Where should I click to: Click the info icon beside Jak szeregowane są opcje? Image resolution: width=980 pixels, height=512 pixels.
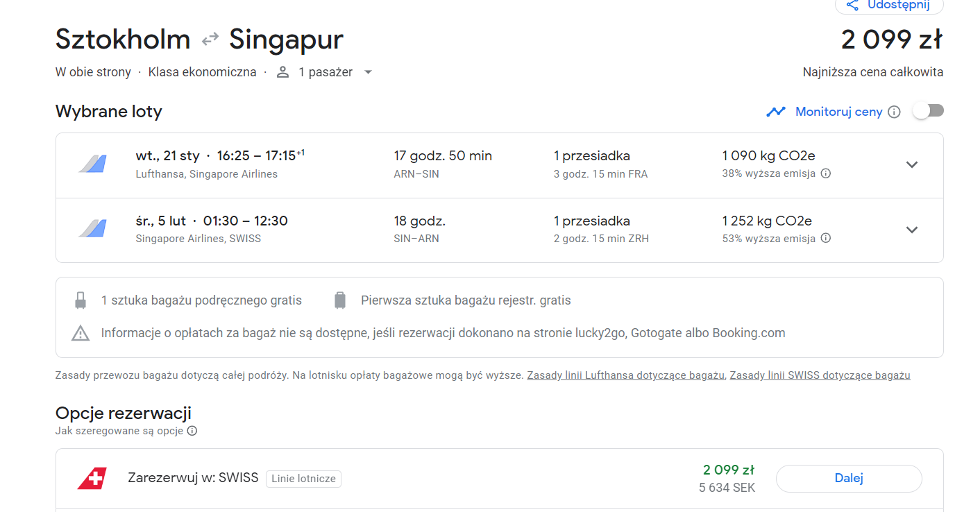[192, 431]
